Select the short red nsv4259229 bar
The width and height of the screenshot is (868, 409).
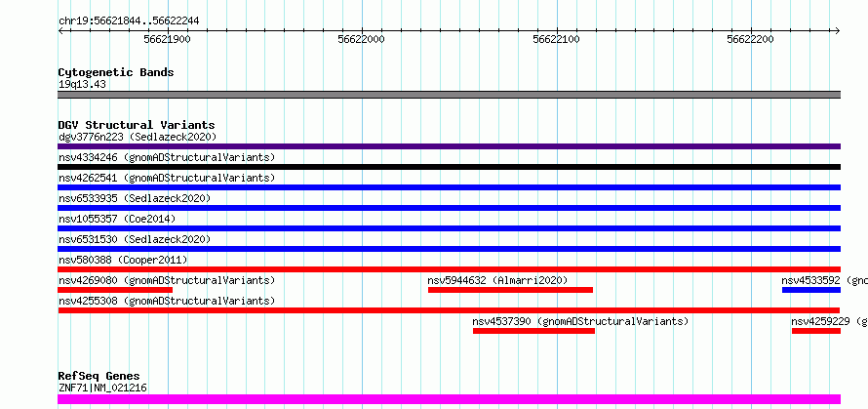[816, 331]
